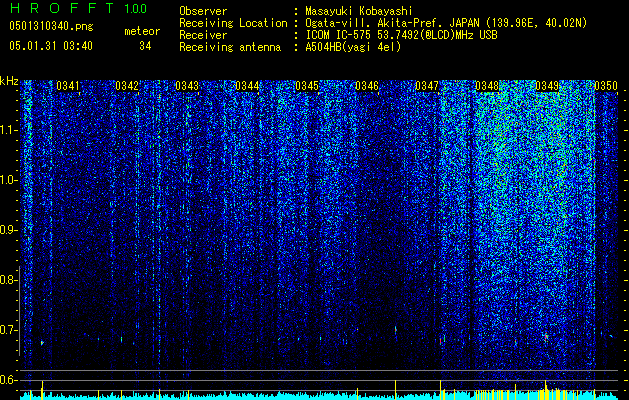The image size is (629, 400).
Task: Select time marker 0348
Action: 487,86
